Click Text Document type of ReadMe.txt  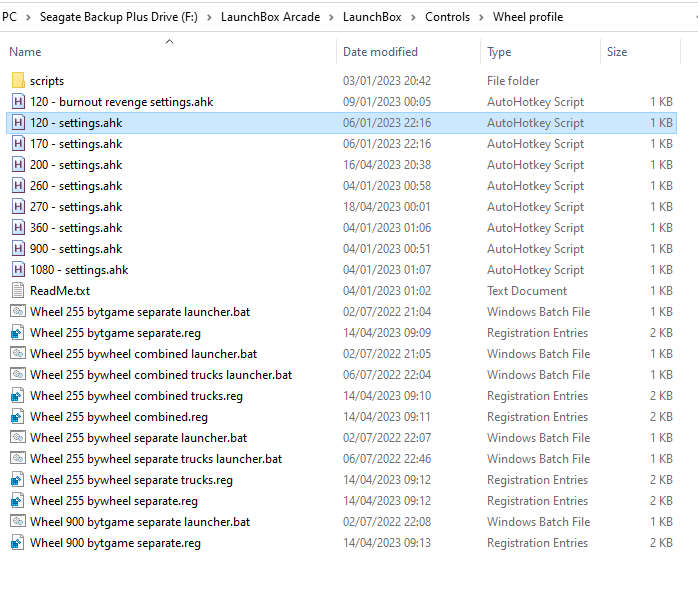pyautogui.click(x=527, y=291)
